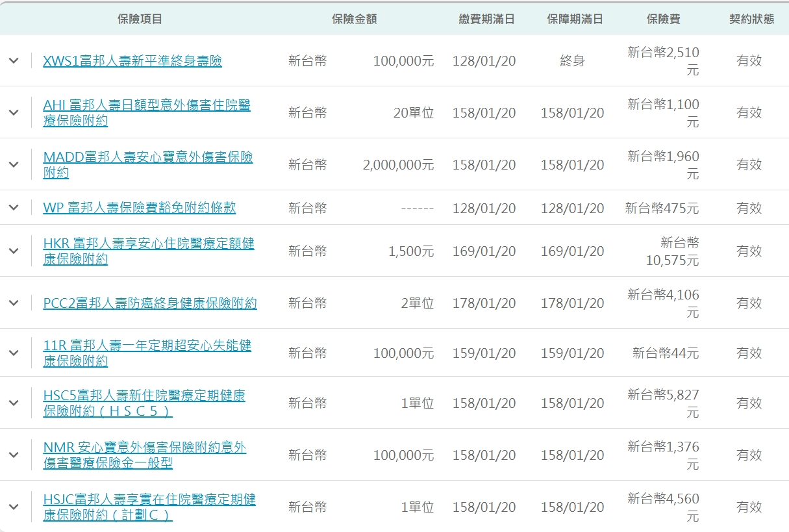This screenshot has width=789, height=532.
Task: Select 128/01/20 payment expiry date of XWS1
Action: click(x=484, y=61)
